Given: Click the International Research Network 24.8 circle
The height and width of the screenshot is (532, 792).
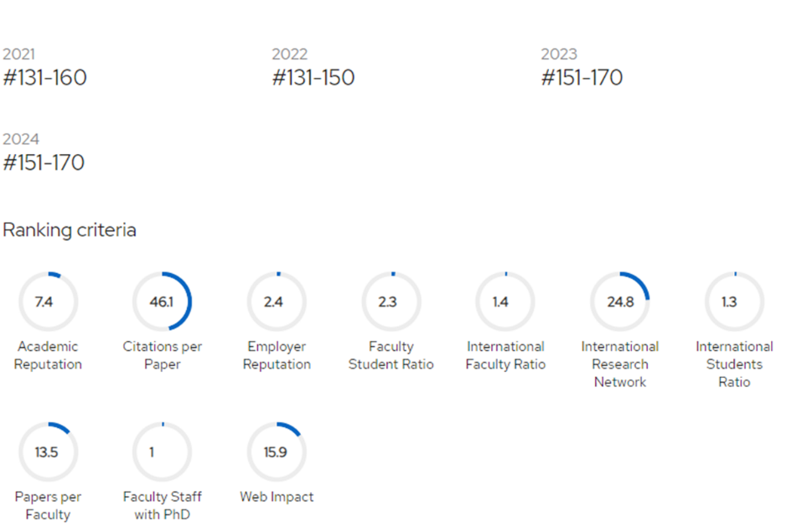Looking at the screenshot, I should click(x=620, y=302).
